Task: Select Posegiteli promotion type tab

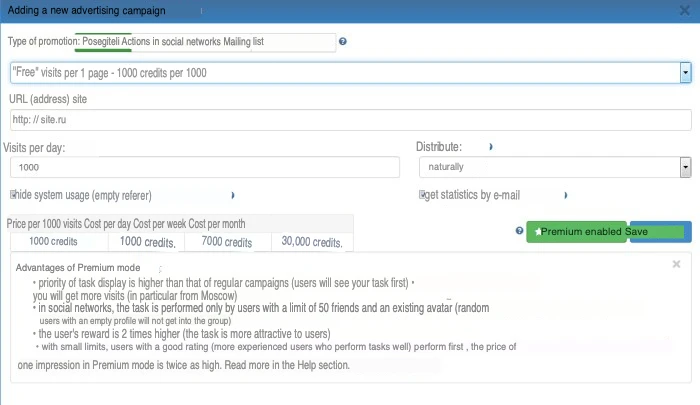Action: click(107, 42)
